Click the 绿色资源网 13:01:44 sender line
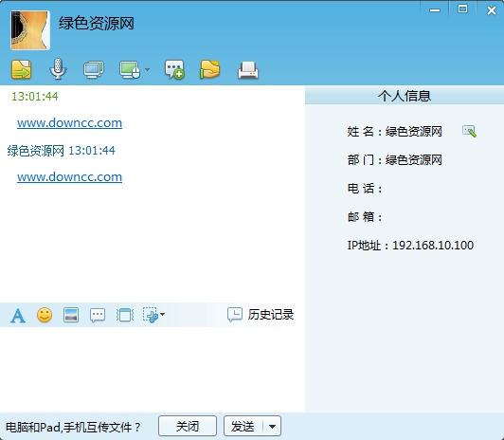This screenshot has width=504, height=440. click(61, 151)
